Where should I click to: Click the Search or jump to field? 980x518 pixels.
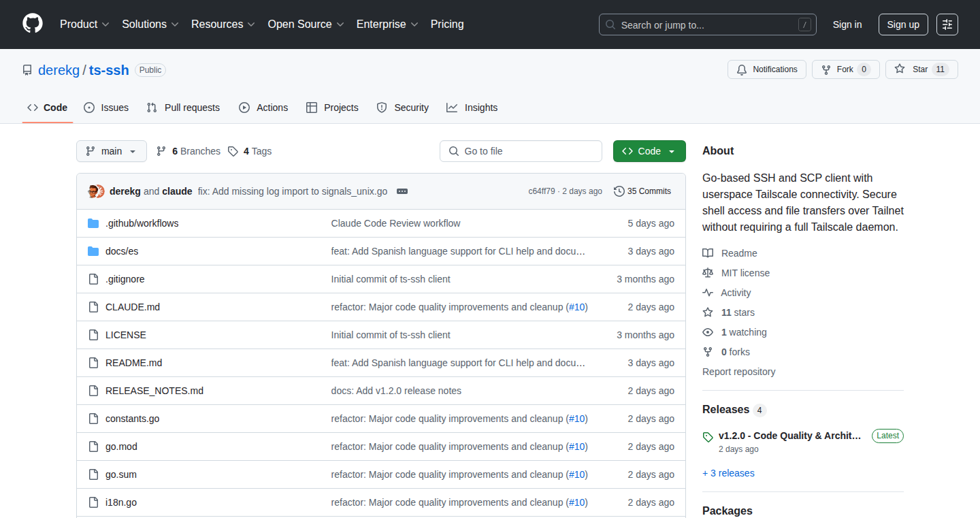click(708, 25)
